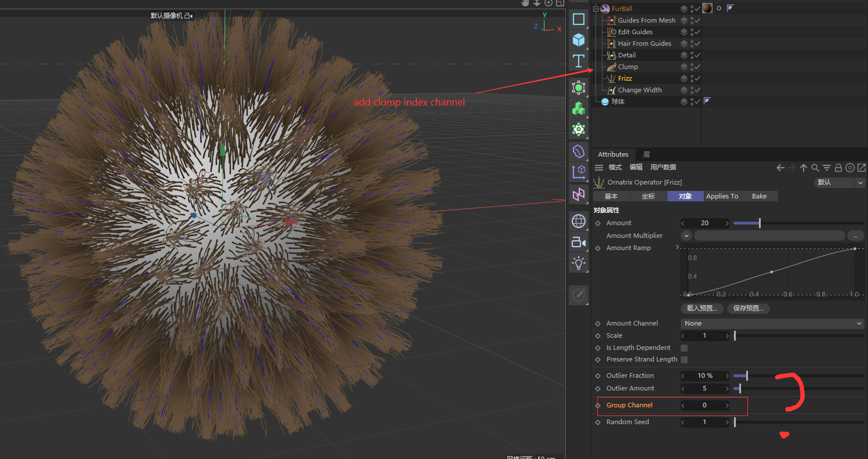
Task: Click the Camera object icon
Action: (578, 242)
